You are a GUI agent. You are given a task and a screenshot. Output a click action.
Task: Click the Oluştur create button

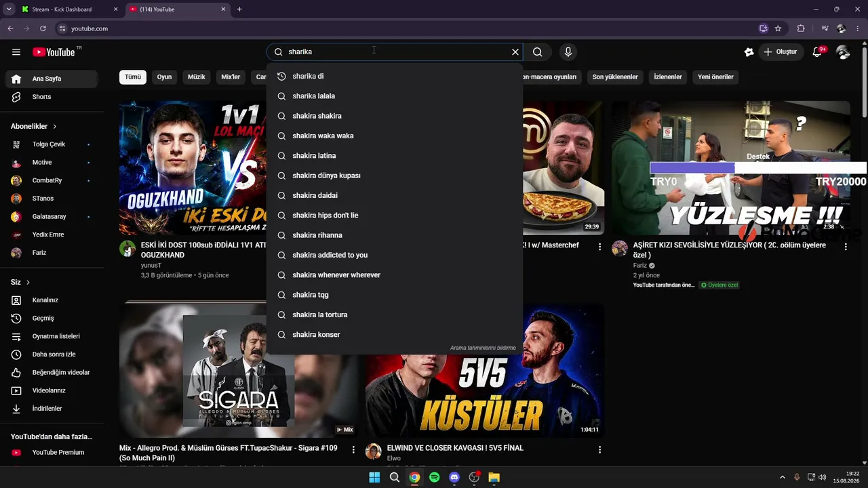click(x=781, y=52)
